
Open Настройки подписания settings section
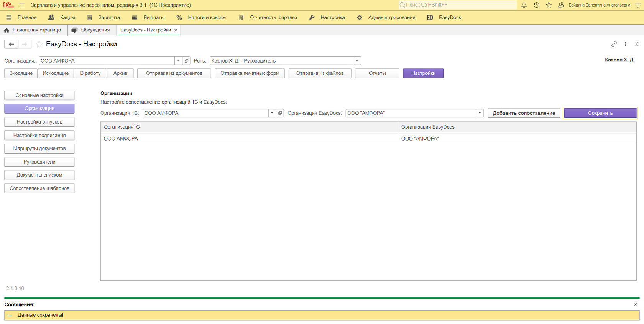pos(39,135)
